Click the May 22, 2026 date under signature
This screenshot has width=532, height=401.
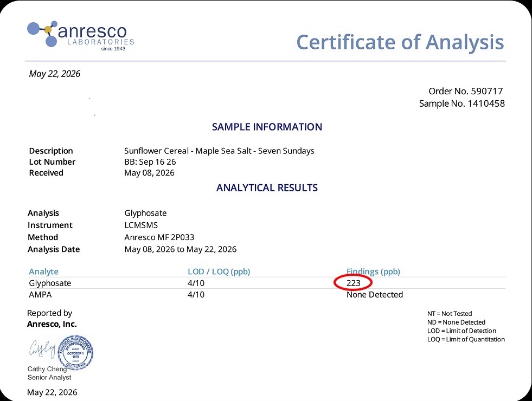coord(52,392)
